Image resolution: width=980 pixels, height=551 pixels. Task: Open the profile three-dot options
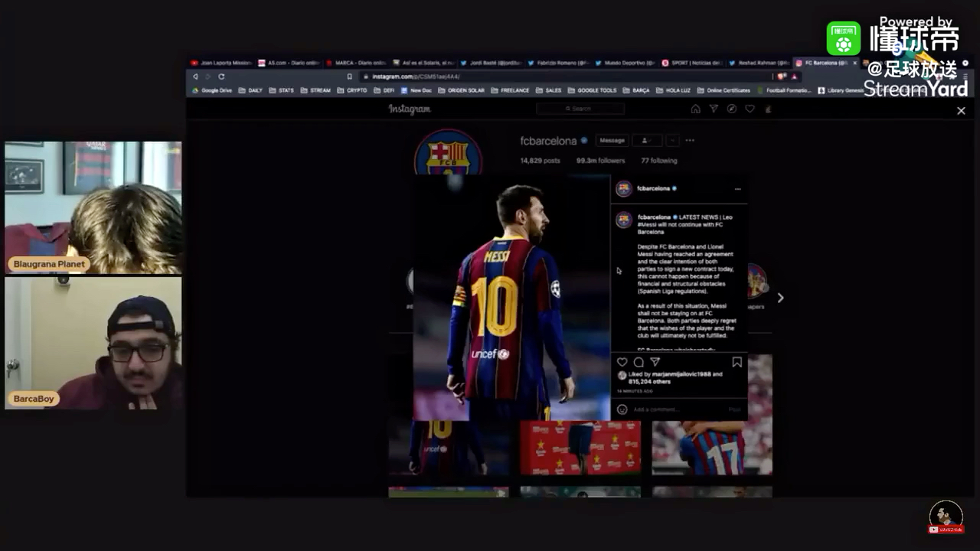coord(690,141)
